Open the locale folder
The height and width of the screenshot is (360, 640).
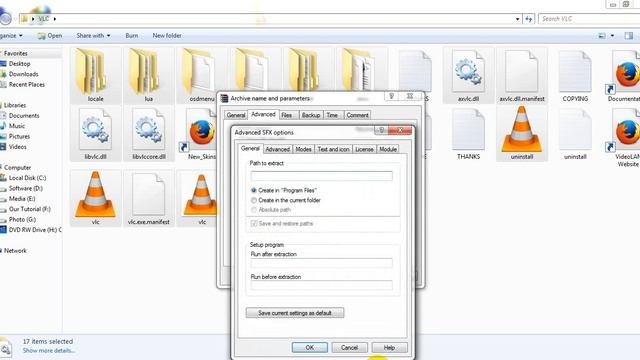[96, 75]
